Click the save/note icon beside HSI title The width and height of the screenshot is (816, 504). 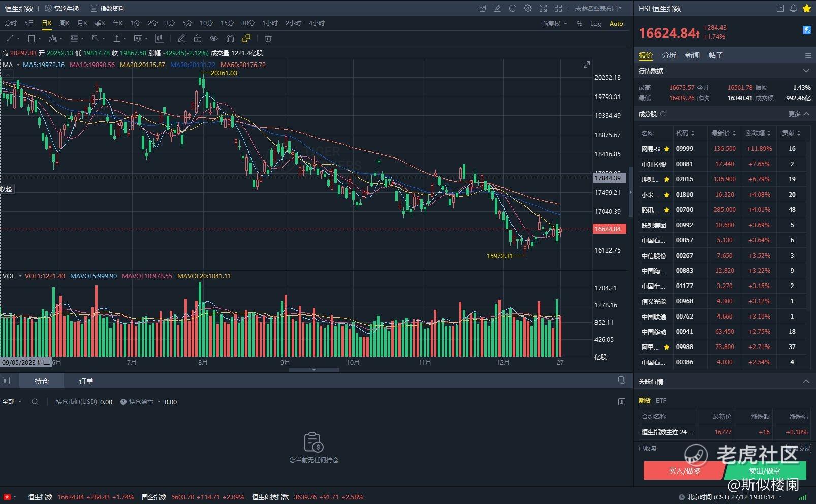(x=780, y=8)
